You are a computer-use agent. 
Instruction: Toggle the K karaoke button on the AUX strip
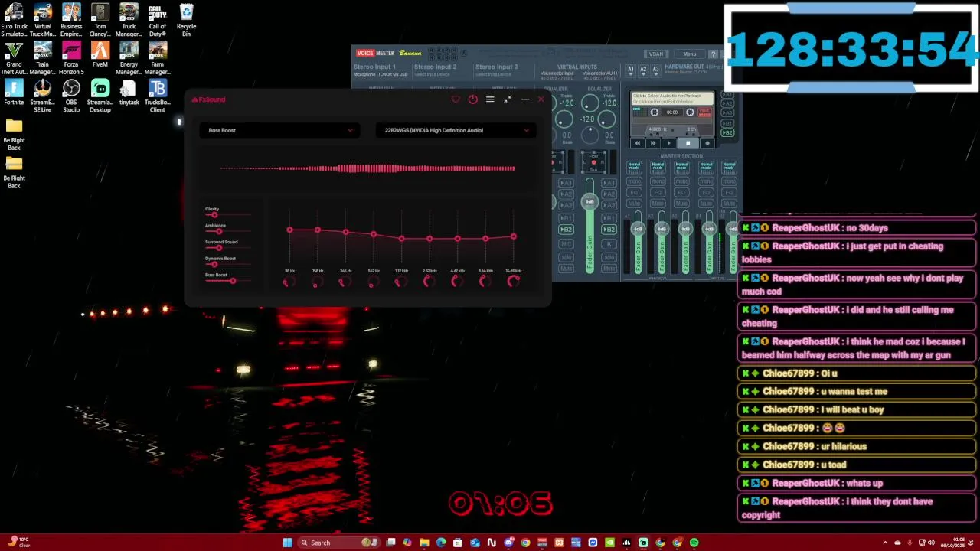609,243
